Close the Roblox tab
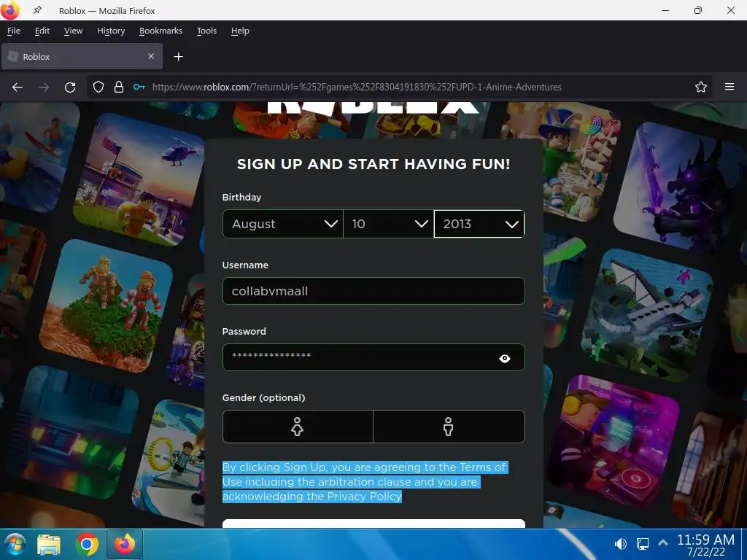The image size is (747, 560). coord(151,56)
